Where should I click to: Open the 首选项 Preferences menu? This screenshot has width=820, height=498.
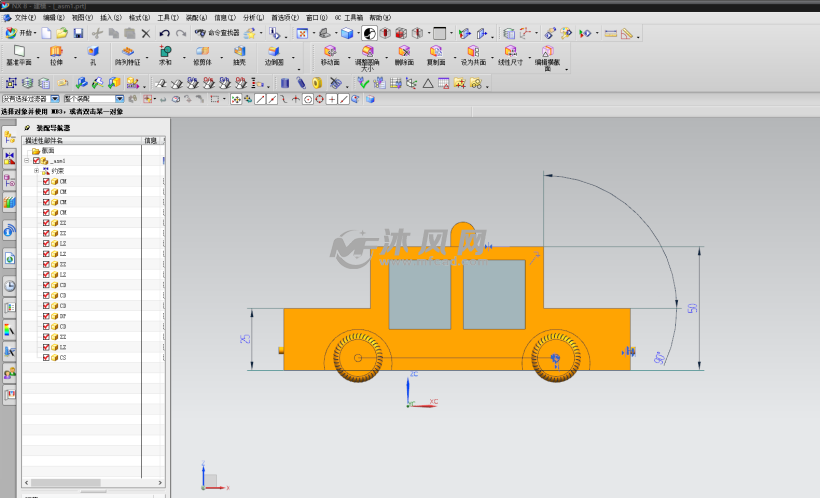coord(284,18)
